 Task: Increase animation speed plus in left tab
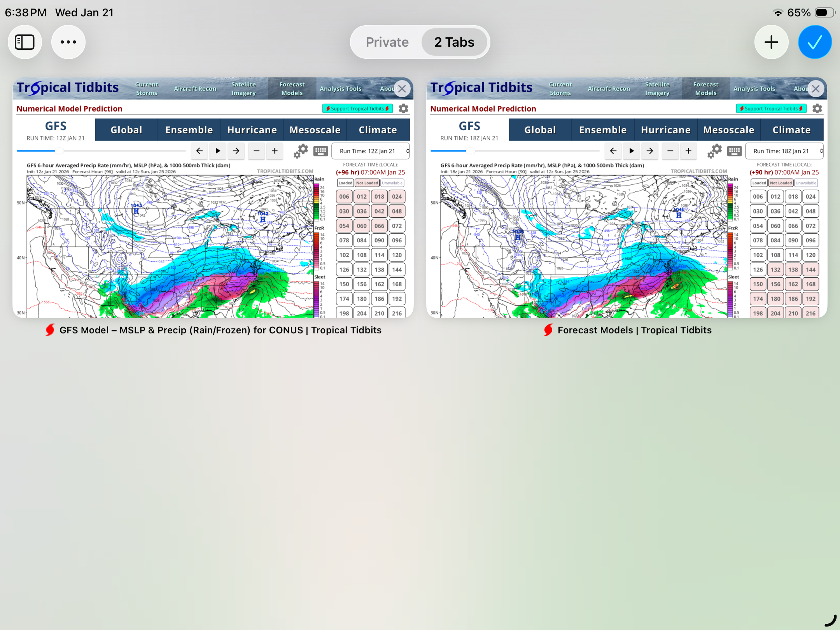coord(275,151)
